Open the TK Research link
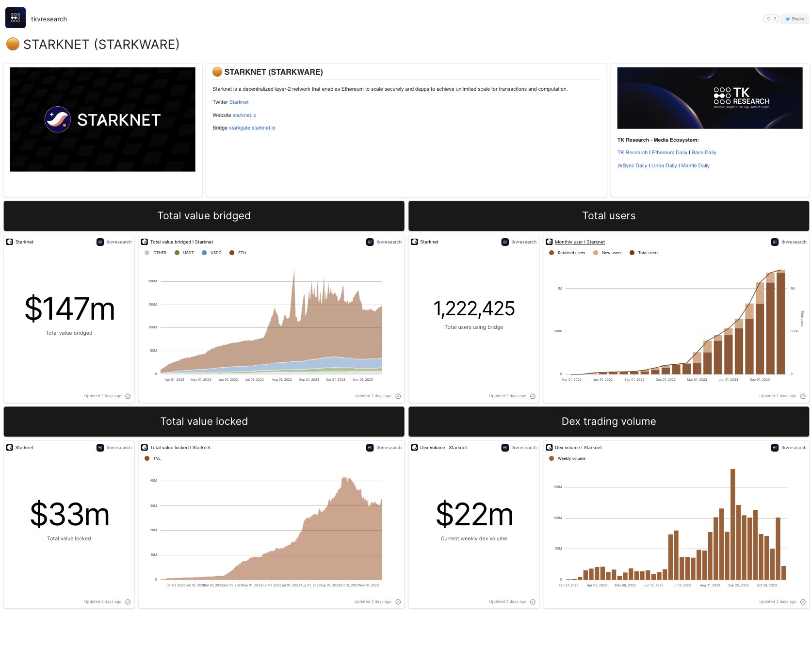Viewport: 812px width, 649px height. pos(633,153)
